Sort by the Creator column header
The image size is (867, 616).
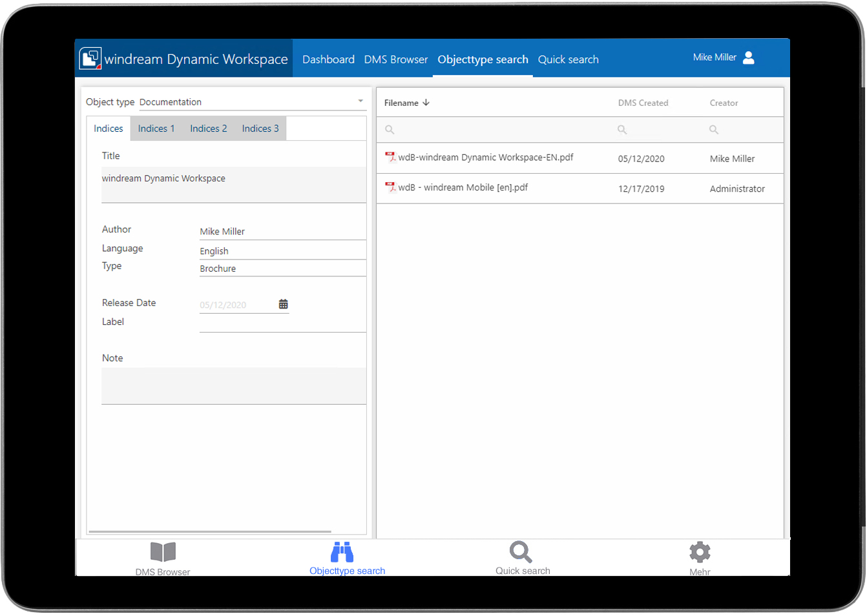[724, 103]
